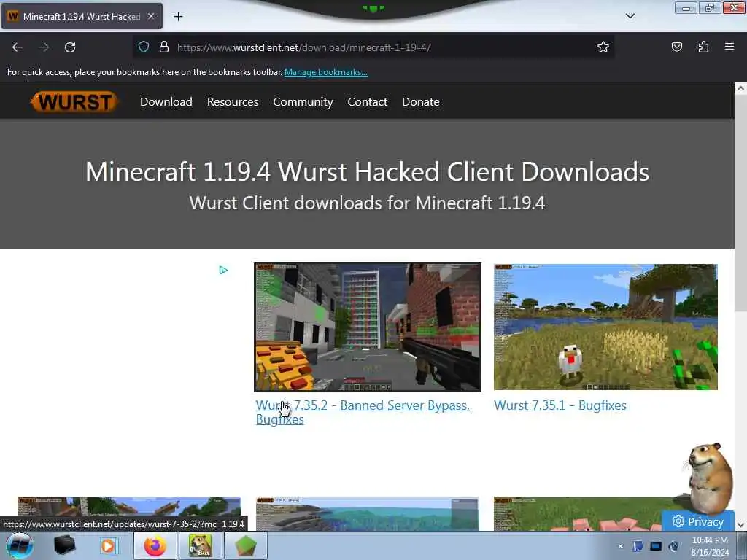
Task: Open the tracking protection shield icon
Action: click(144, 47)
